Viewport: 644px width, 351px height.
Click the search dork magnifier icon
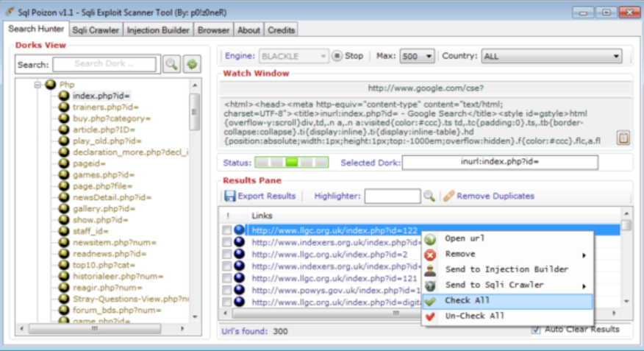click(x=171, y=64)
